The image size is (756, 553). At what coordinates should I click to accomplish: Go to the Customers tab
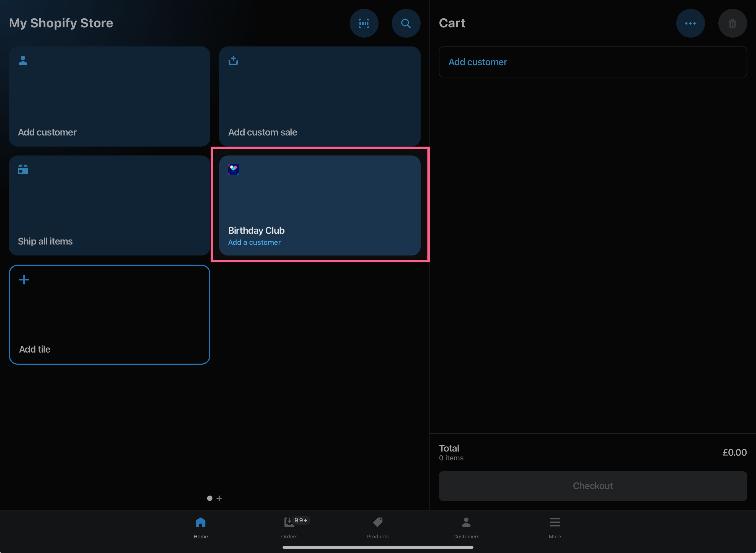pos(466,528)
